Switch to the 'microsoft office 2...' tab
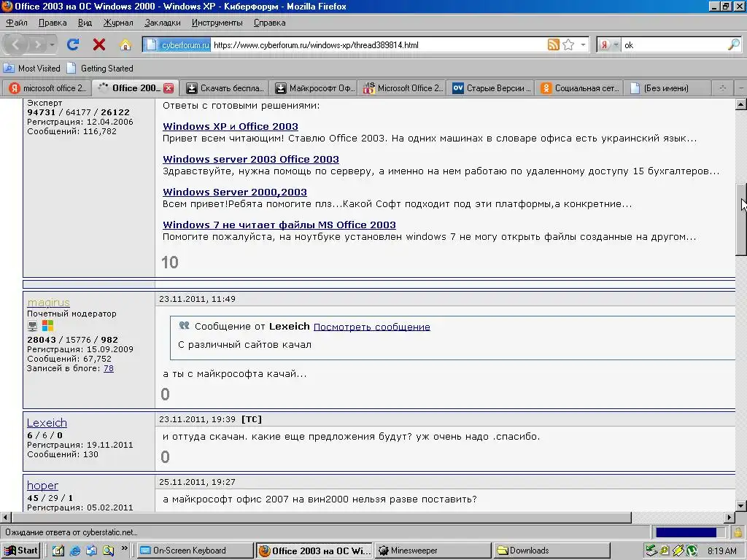The height and width of the screenshot is (560, 747). click(47, 88)
